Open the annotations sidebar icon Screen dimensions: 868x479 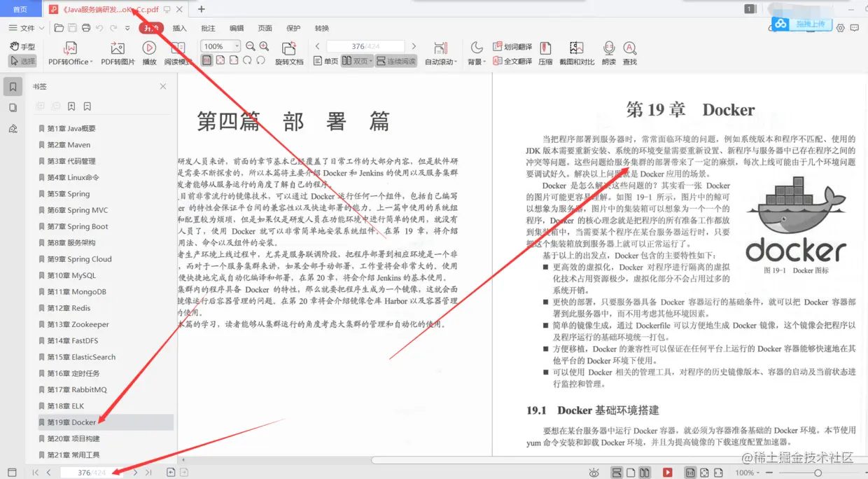[x=13, y=129]
